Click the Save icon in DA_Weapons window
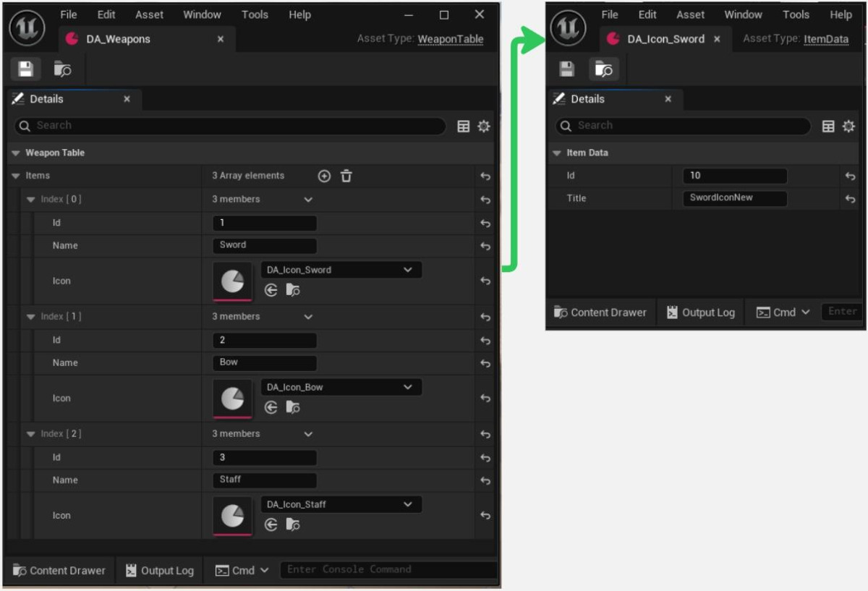The image size is (868, 591). [25, 69]
